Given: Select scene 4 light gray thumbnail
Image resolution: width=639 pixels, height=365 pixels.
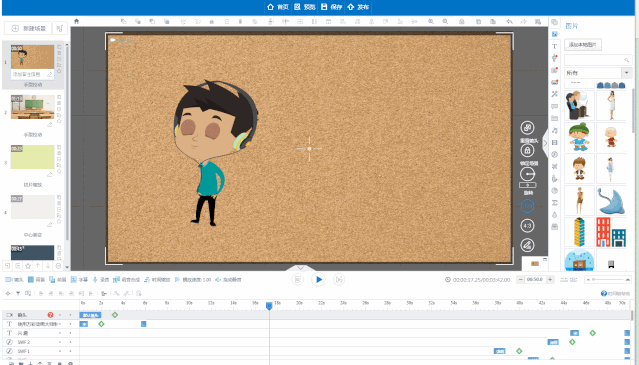Looking at the screenshot, I should tap(32, 207).
